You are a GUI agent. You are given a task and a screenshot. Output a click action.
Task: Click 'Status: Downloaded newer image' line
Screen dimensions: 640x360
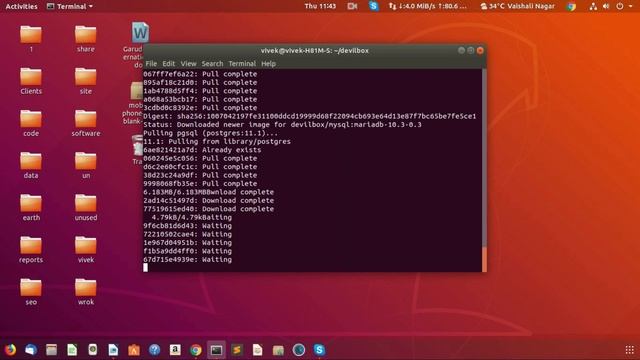(x=282, y=124)
